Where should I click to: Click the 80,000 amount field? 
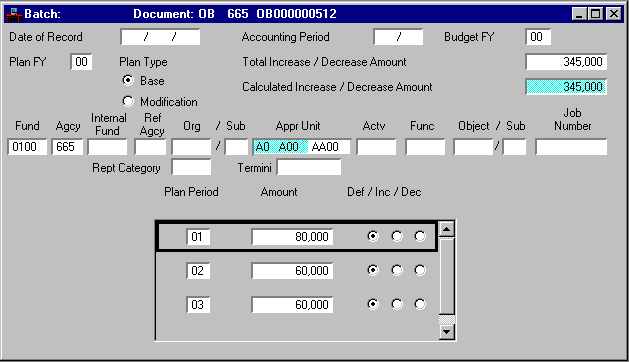point(292,237)
